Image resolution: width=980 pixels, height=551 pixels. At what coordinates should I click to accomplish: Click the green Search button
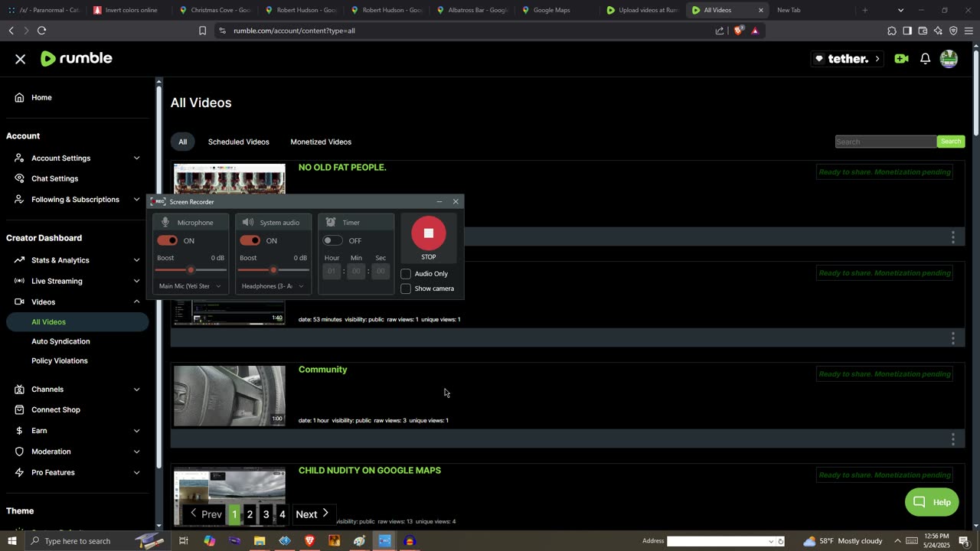click(950, 142)
